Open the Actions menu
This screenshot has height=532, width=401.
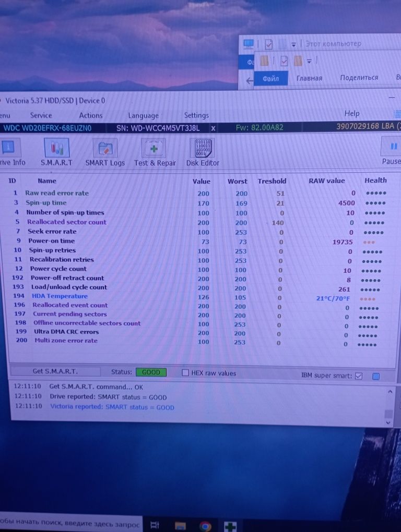pos(91,115)
